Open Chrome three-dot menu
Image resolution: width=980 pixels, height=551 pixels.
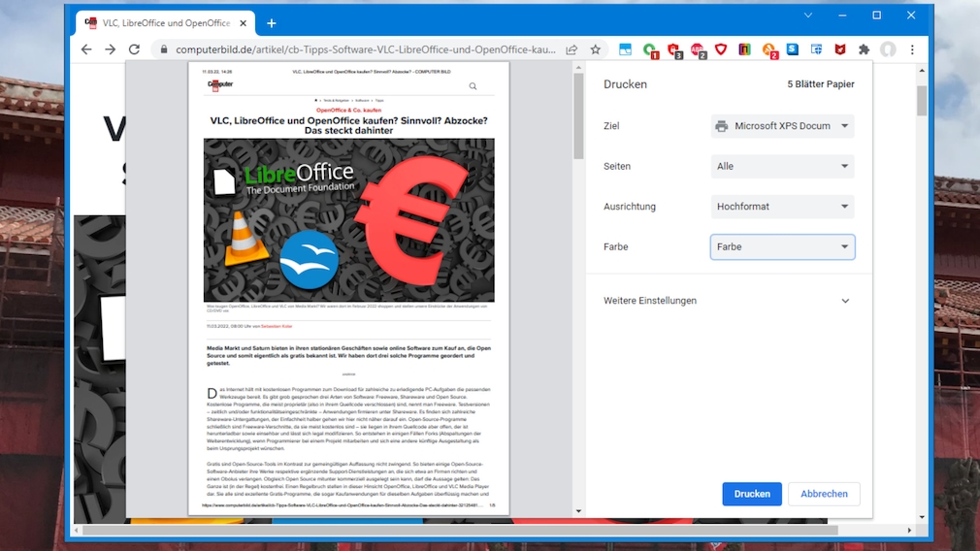(x=912, y=49)
